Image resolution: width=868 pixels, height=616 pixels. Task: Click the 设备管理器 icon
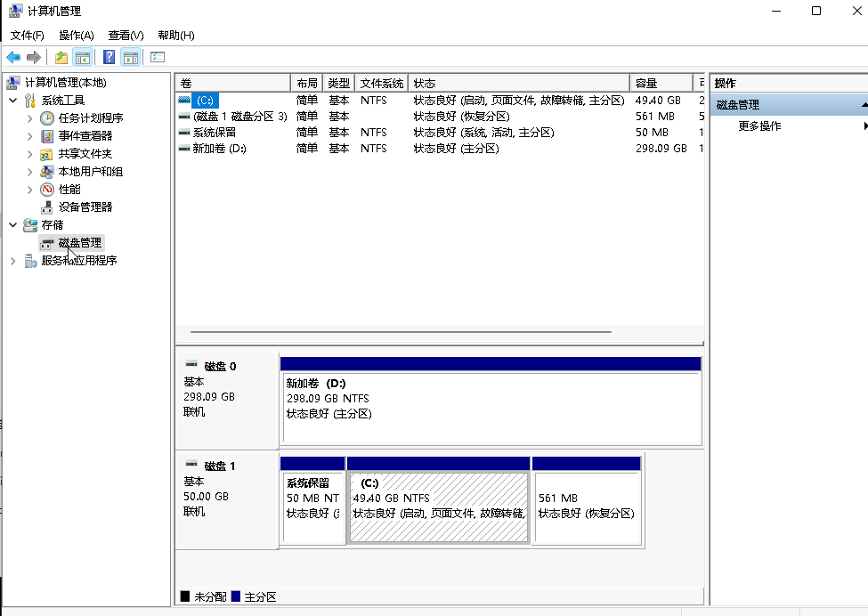47,207
